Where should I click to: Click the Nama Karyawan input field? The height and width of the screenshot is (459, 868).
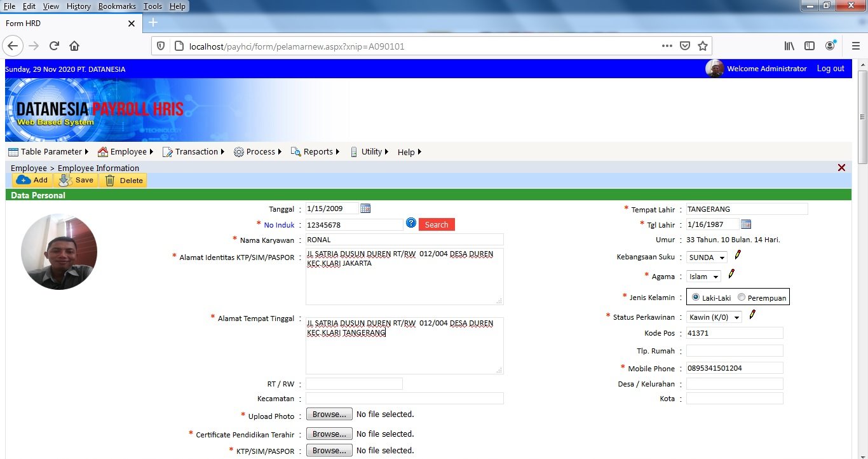405,240
